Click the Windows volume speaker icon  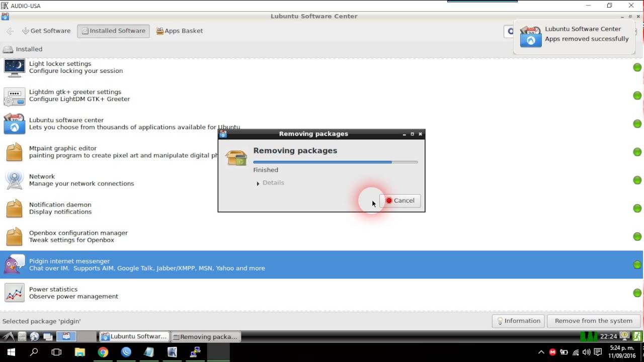587,352
